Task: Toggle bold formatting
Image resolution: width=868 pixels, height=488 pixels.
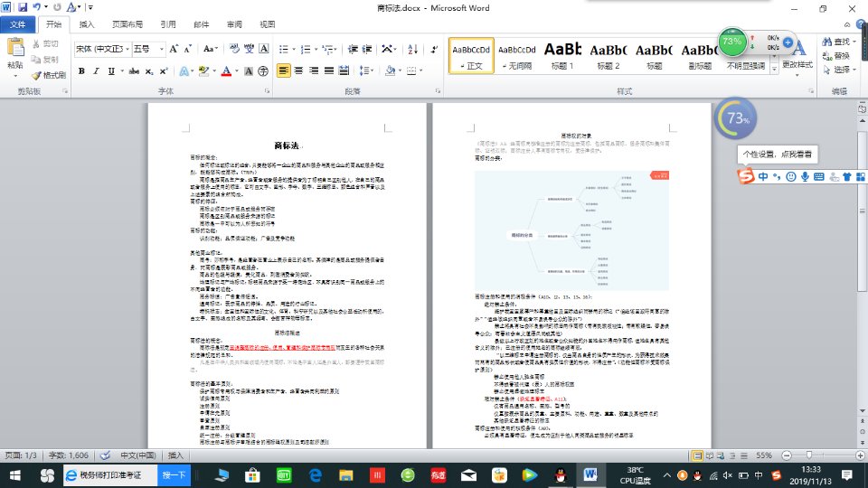Action: pyautogui.click(x=81, y=71)
